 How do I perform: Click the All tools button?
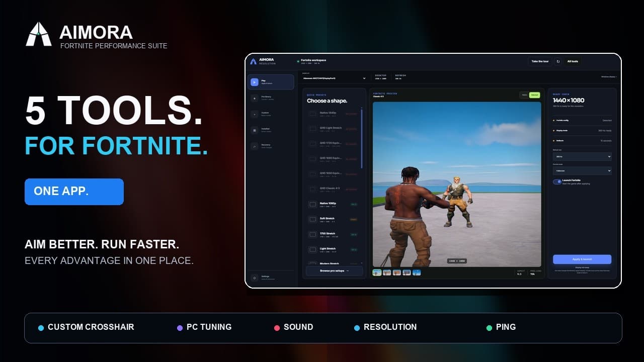point(573,61)
